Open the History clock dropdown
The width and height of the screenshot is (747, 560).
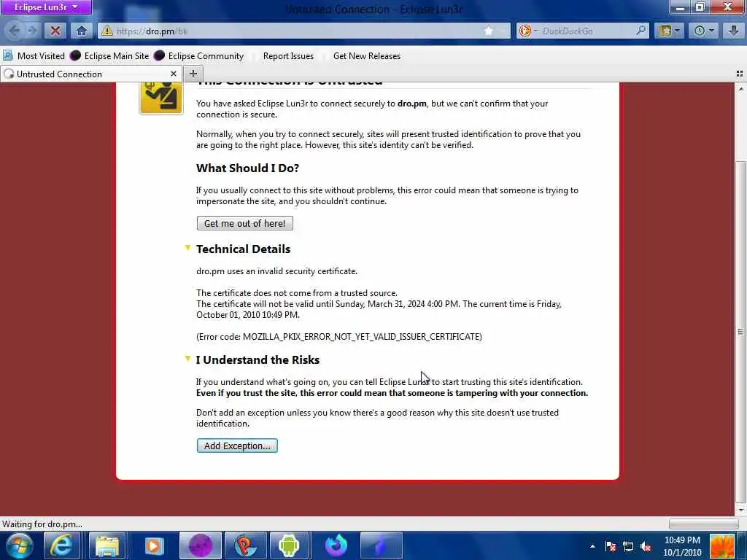(704, 31)
